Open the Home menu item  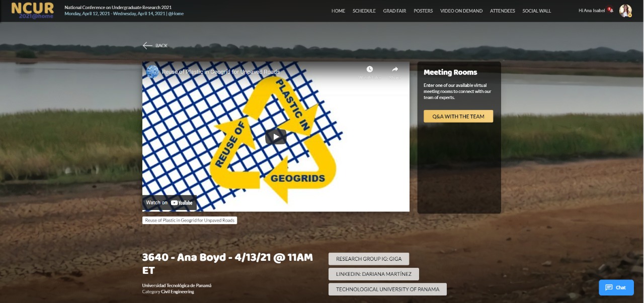coord(338,11)
